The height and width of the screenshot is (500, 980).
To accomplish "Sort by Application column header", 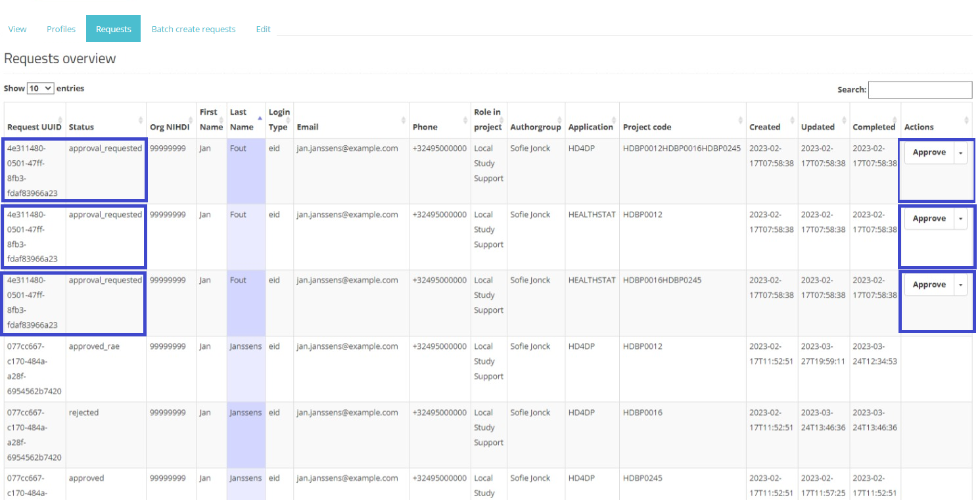I will [590, 127].
